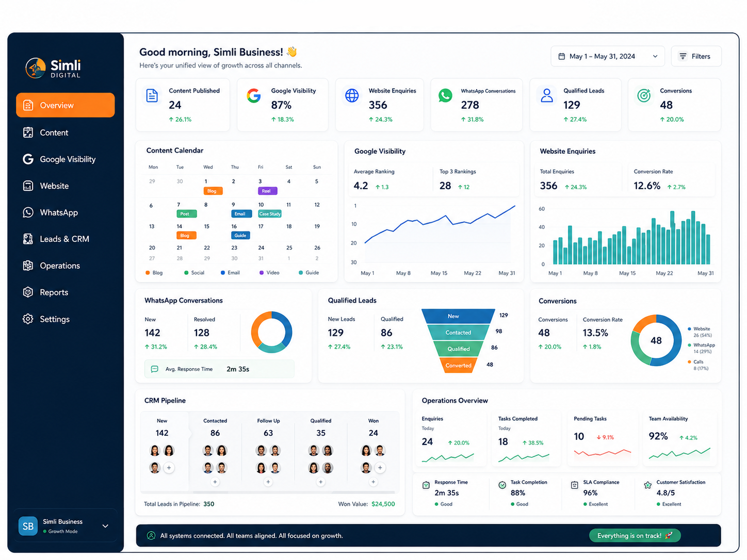Click the Google logo on visibility card
Image resolution: width=747 pixels, height=560 pixels.
[x=253, y=95]
